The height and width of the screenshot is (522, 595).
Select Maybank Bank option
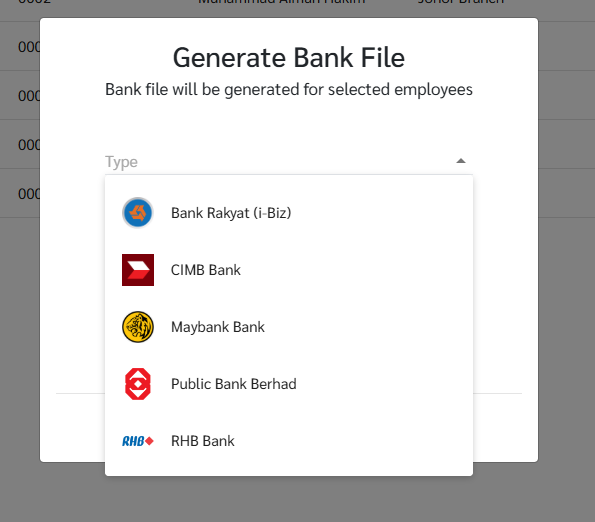(x=289, y=327)
